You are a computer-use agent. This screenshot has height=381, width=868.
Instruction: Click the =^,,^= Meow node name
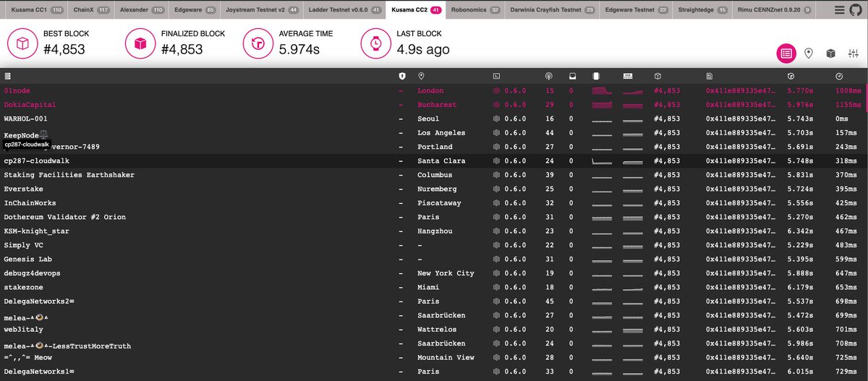coord(27,358)
